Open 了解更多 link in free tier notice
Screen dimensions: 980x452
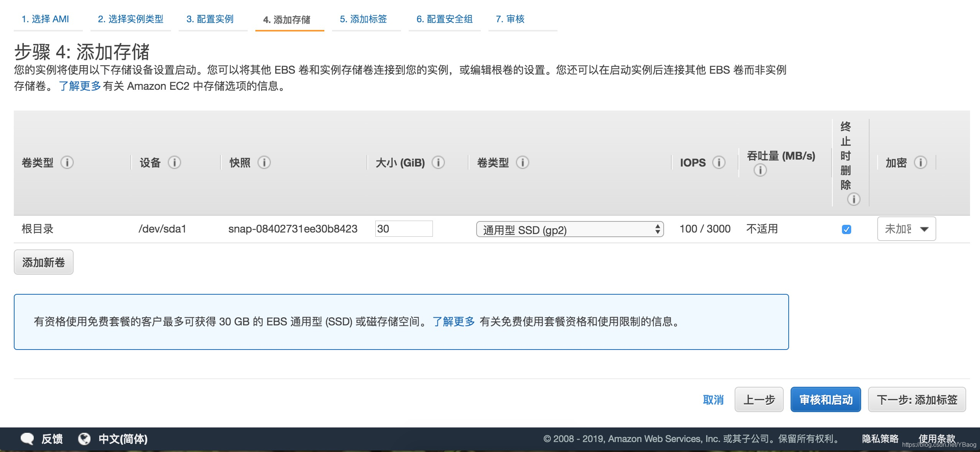pos(454,322)
